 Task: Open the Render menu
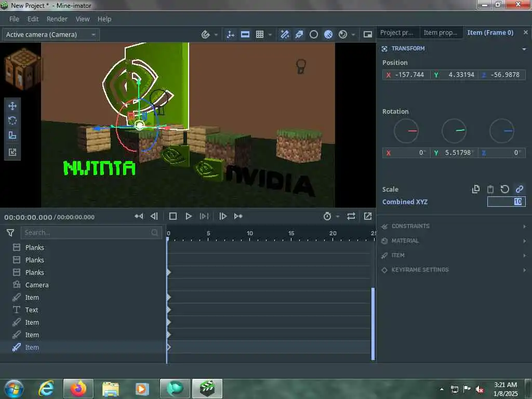(57, 19)
